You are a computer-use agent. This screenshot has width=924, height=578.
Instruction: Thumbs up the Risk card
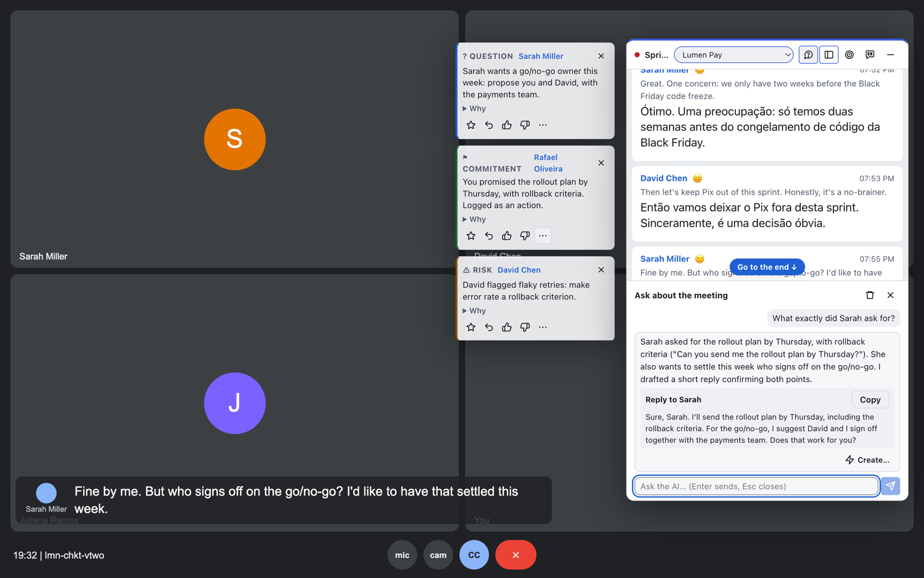[x=507, y=327]
